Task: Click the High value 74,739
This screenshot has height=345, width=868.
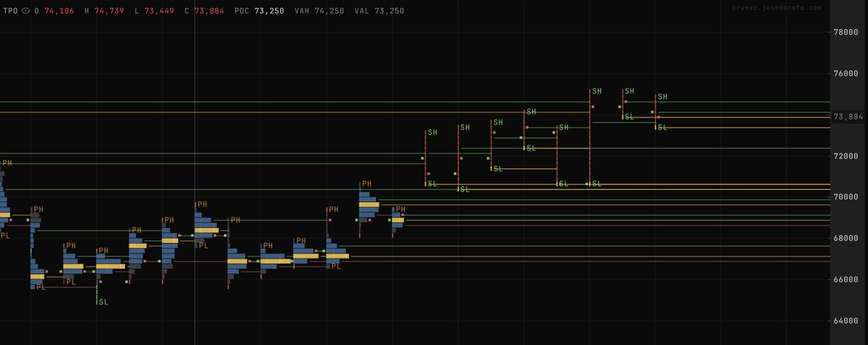Action: 109,11
